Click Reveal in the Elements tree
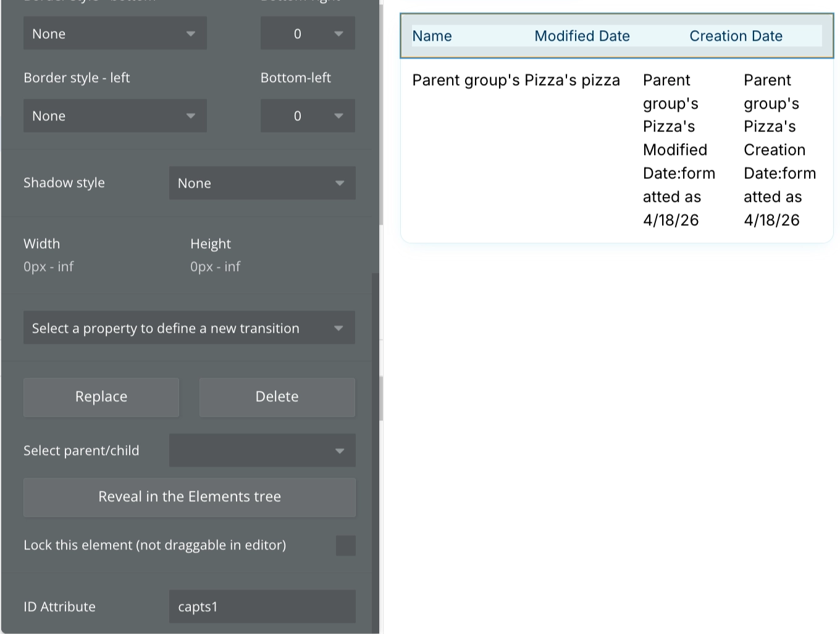This screenshot has height=634, width=840. pos(189,497)
